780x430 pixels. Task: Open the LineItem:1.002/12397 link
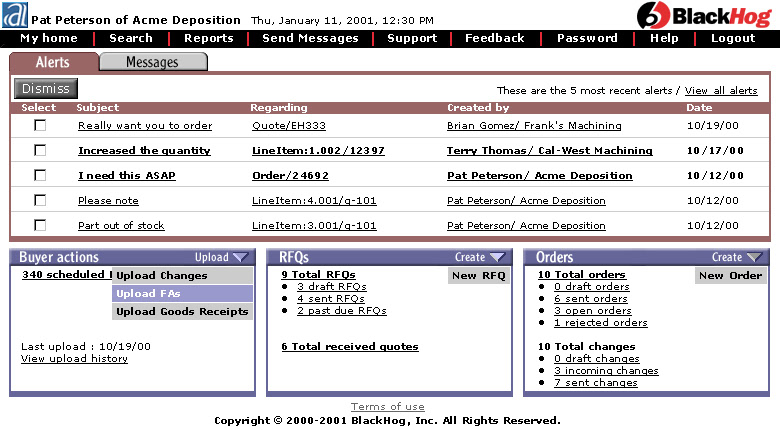(318, 151)
